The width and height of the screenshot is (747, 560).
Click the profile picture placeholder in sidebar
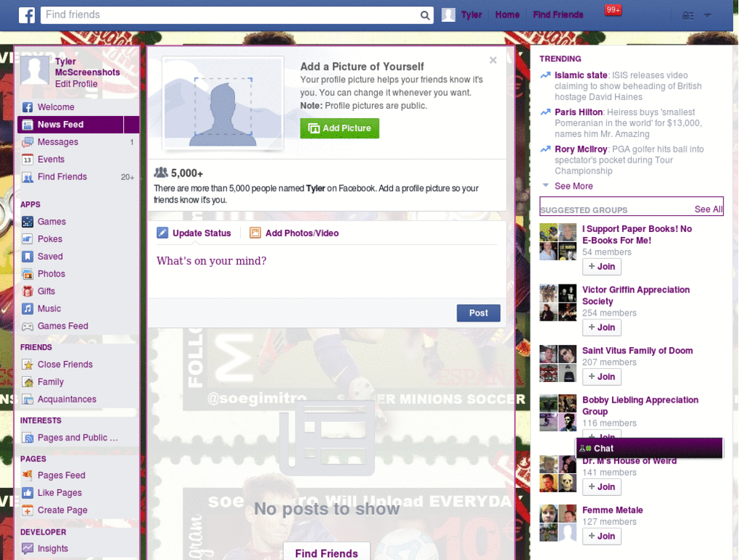[x=35, y=71]
